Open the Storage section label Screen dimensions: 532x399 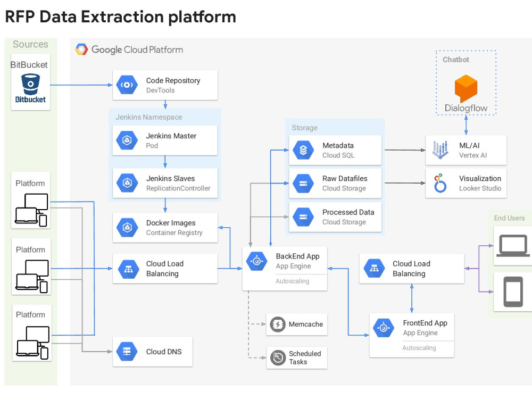point(304,128)
